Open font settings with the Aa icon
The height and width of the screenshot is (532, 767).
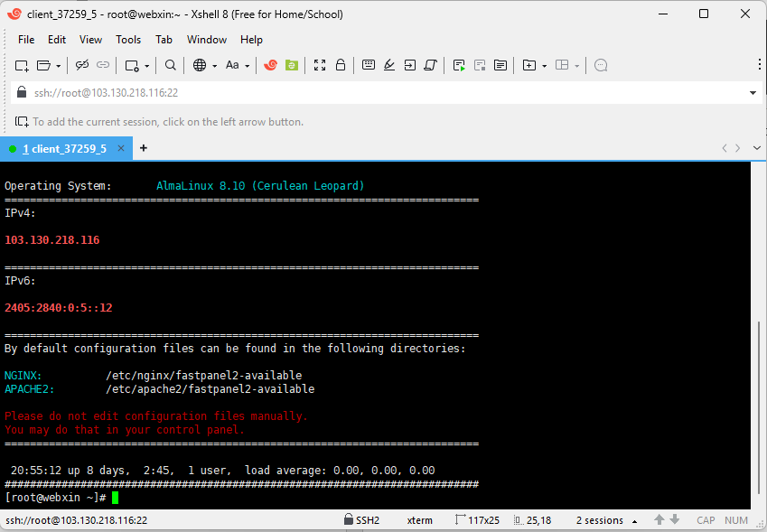click(x=232, y=65)
